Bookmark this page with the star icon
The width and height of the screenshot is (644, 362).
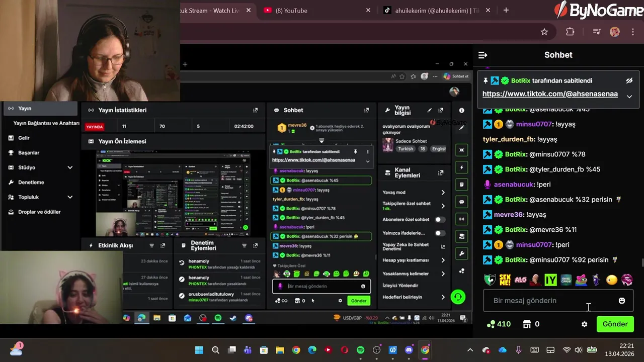point(544,32)
